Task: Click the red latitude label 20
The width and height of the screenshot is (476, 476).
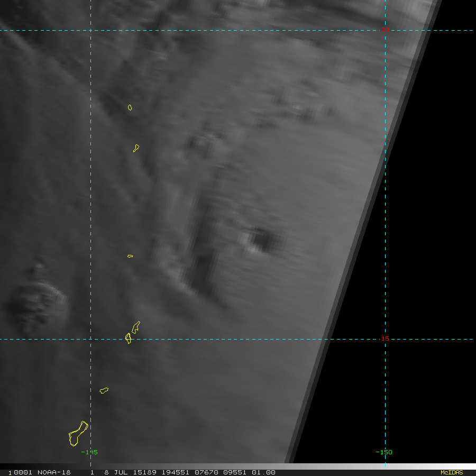Action: click(385, 30)
